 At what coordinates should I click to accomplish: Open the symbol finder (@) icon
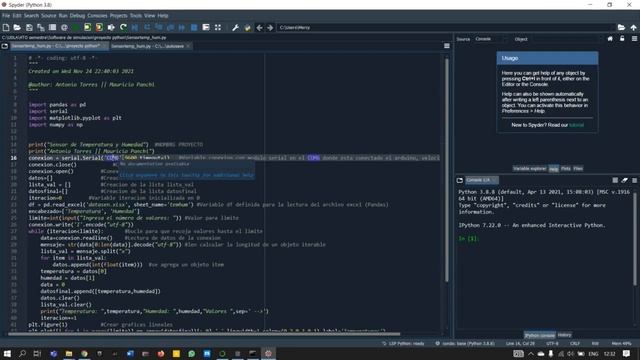click(64, 27)
